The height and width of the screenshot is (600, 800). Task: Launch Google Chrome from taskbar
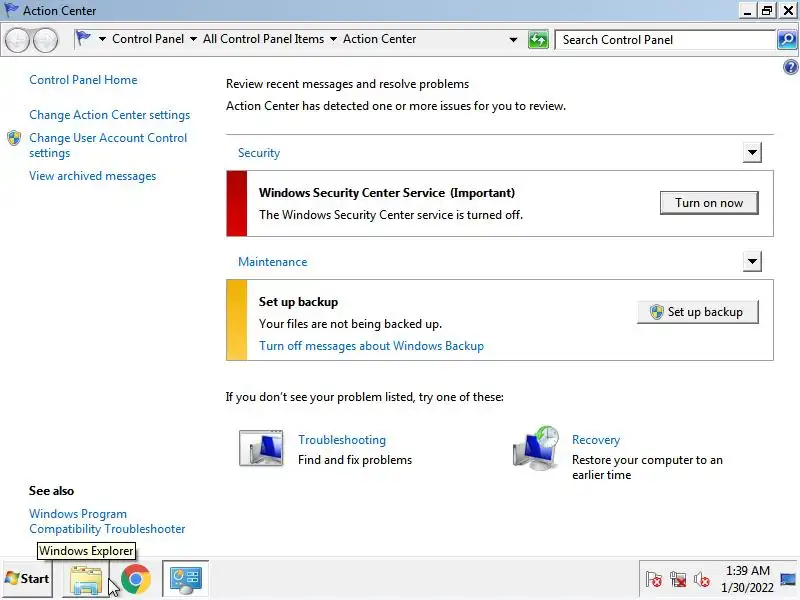[x=136, y=579]
